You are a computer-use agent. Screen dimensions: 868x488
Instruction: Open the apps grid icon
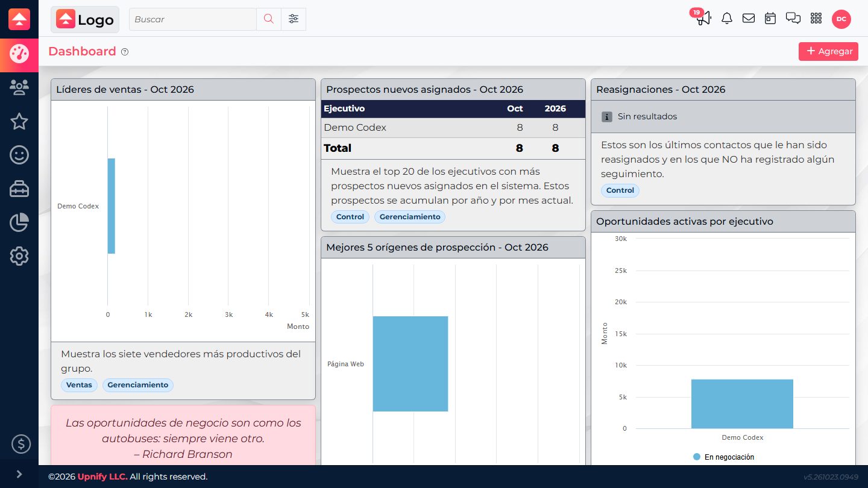click(x=816, y=19)
